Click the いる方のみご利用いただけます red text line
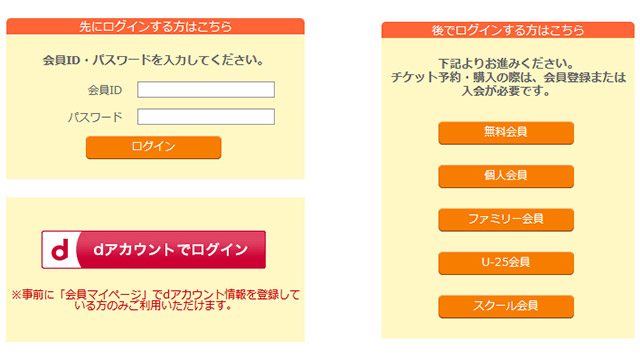 pos(153,305)
